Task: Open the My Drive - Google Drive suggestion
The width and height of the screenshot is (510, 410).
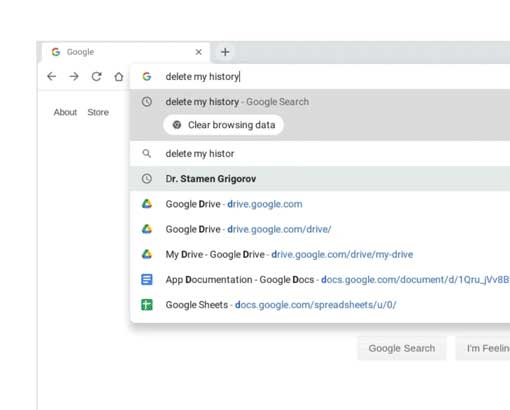Action: pyautogui.click(x=320, y=254)
